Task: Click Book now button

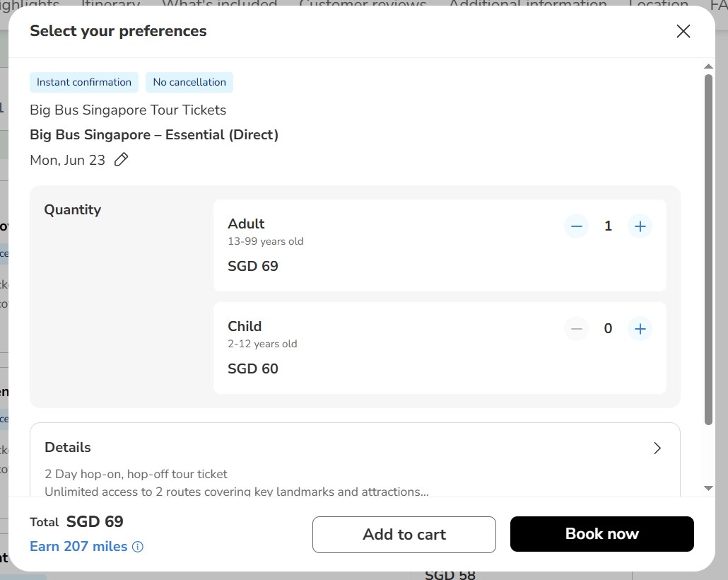Action: (x=601, y=534)
